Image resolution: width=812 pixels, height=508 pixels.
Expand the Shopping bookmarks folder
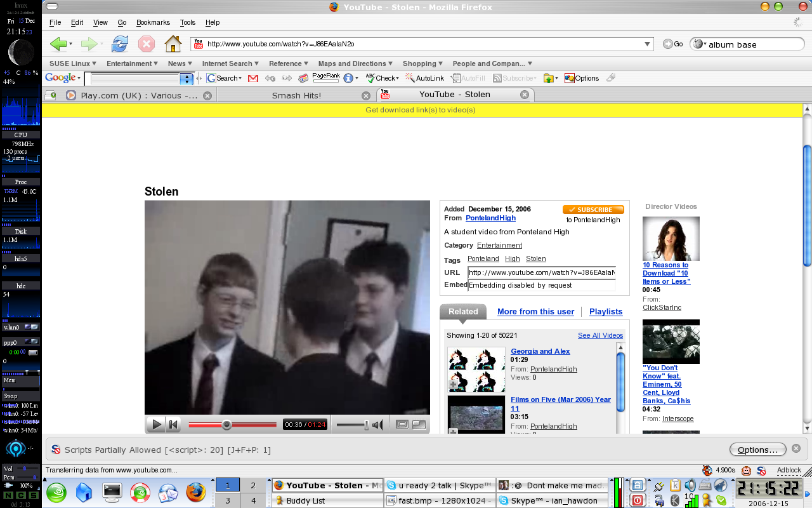click(x=423, y=63)
